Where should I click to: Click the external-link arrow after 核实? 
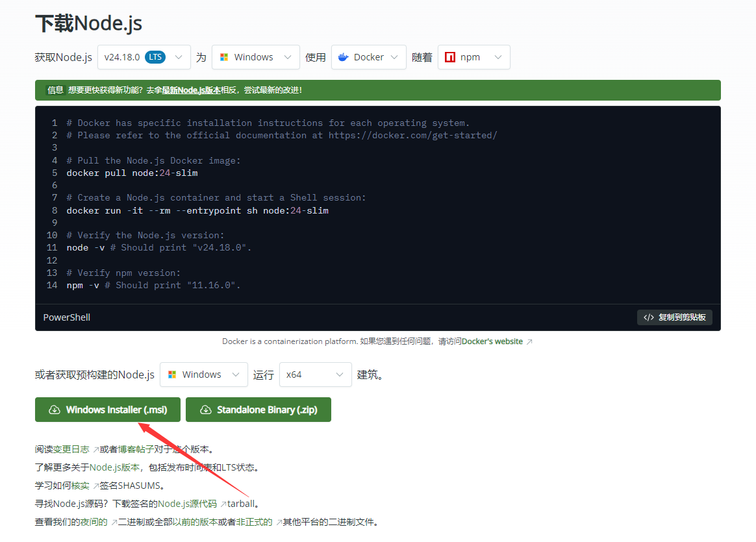pyautogui.click(x=95, y=486)
